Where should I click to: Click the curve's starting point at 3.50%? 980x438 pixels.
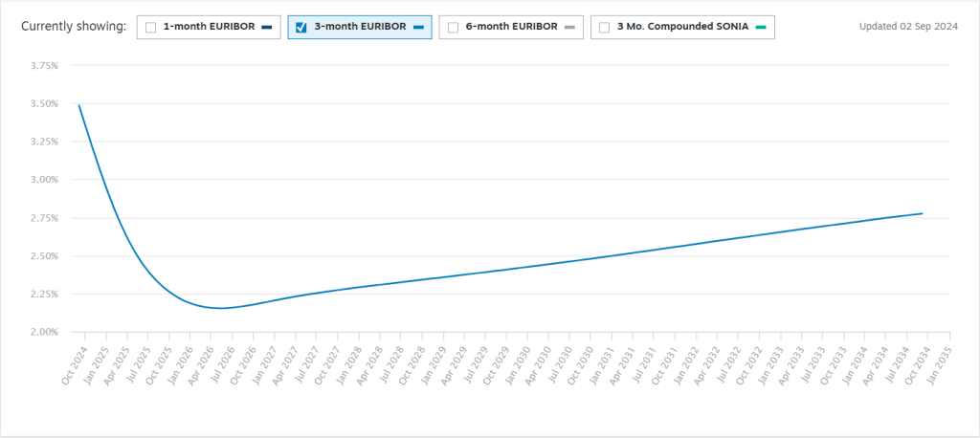(79, 105)
